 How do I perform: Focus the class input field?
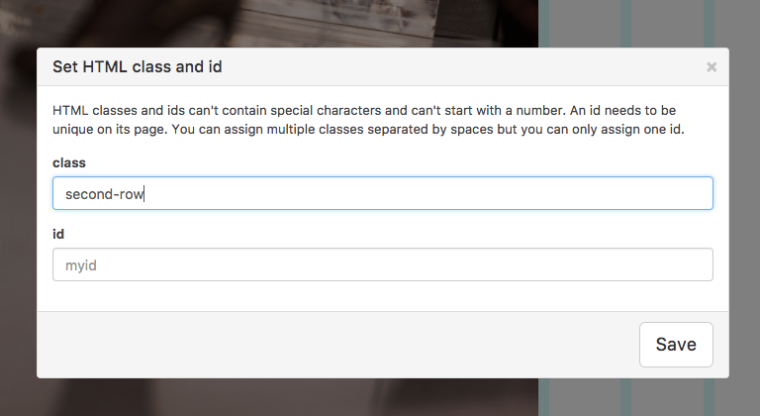tap(382, 194)
